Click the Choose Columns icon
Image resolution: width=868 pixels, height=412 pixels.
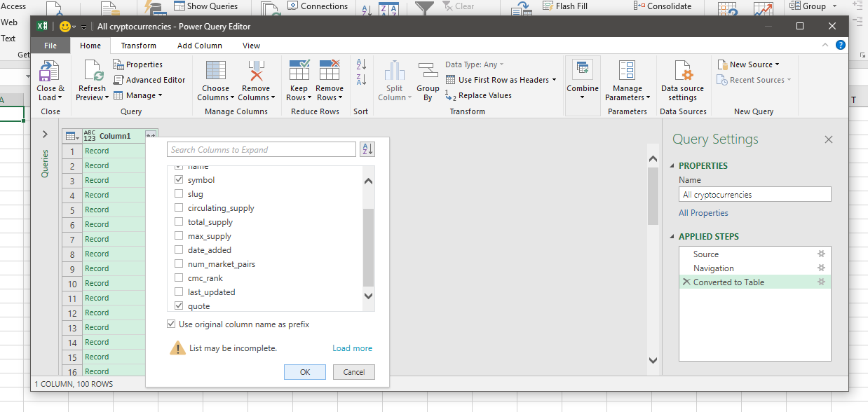(x=216, y=71)
